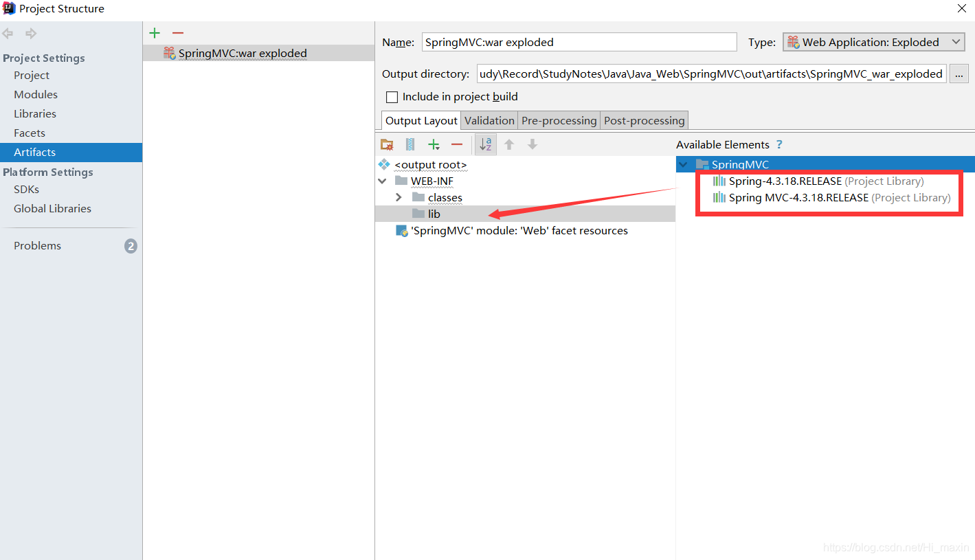Click the Spring MVC-4.3.18.RELEASE library icon

[x=719, y=198]
